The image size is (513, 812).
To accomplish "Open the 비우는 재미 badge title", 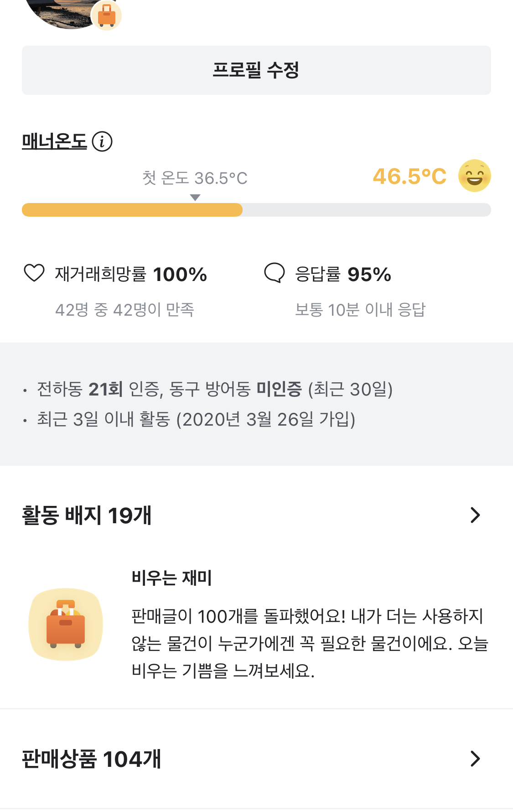I will pyautogui.click(x=172, y=578).
